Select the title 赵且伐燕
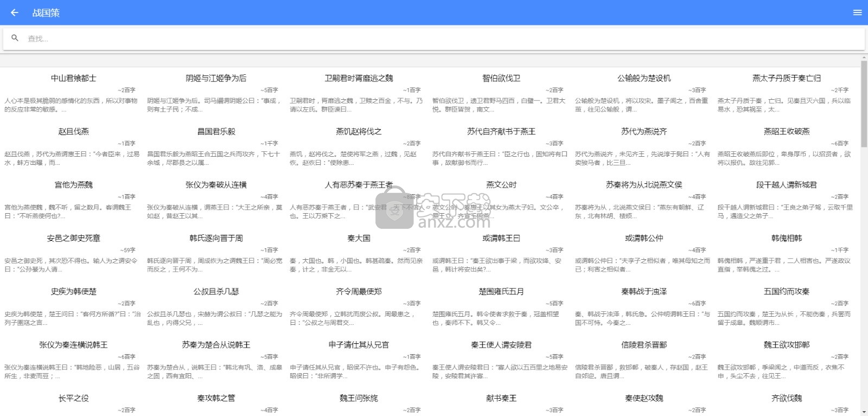The width and height of the screenshot is (868, 416). coord(74,131)
